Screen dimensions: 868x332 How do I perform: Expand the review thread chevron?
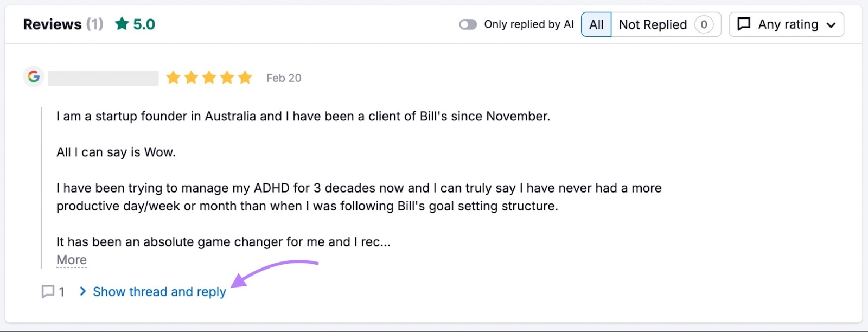[82, 292]
